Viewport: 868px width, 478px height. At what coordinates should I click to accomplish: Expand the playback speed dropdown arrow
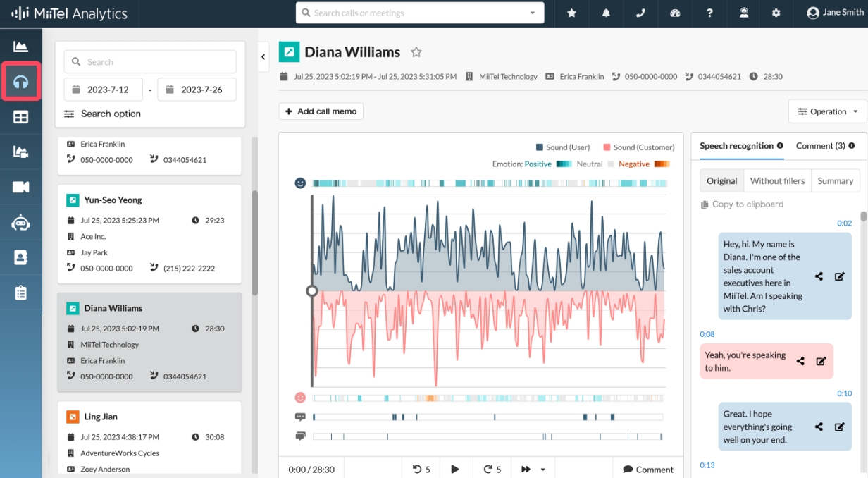542,470
